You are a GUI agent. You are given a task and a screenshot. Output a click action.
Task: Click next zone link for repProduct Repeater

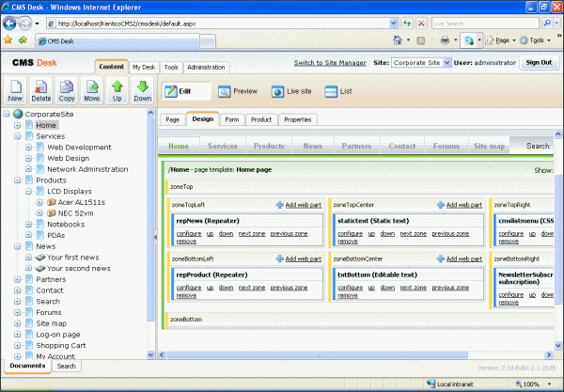coord(252,288)
